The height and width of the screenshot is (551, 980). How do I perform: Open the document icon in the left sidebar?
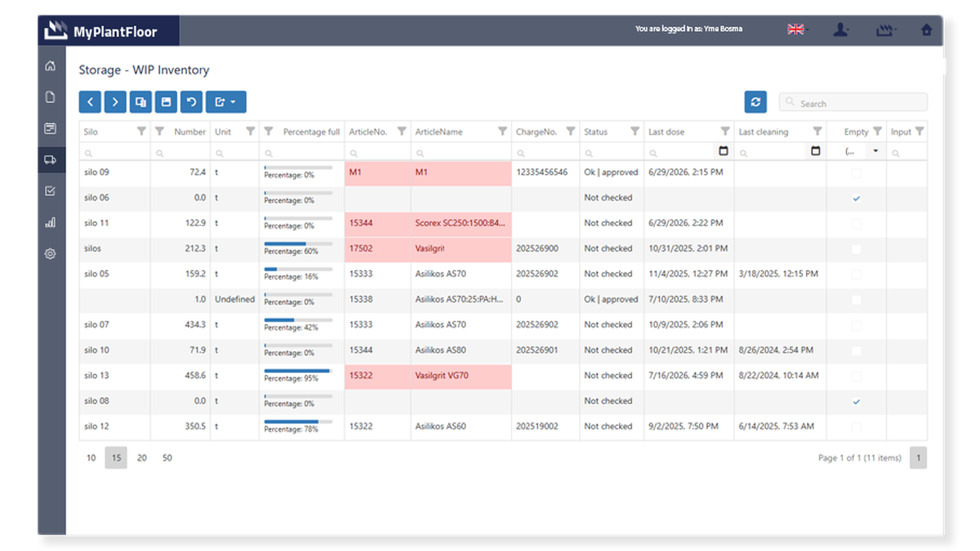coord(51,97)
